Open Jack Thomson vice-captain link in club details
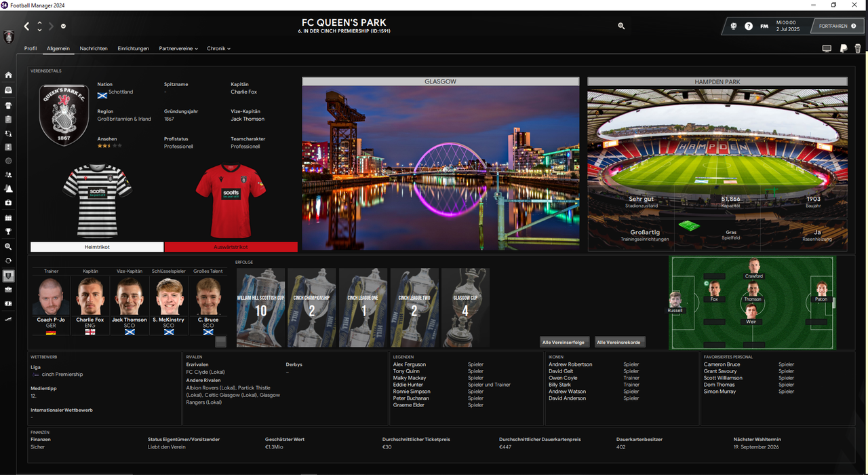 (x=248, y=119)
